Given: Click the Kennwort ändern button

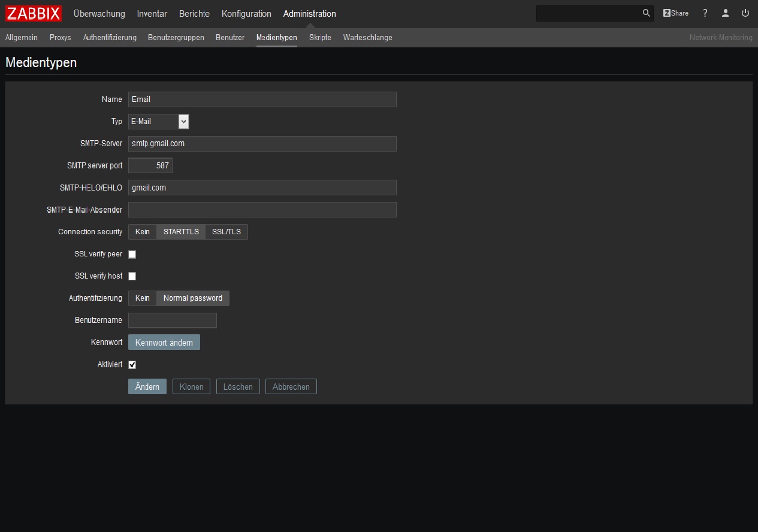Looking at the screenshot, I should click(164, 343).
